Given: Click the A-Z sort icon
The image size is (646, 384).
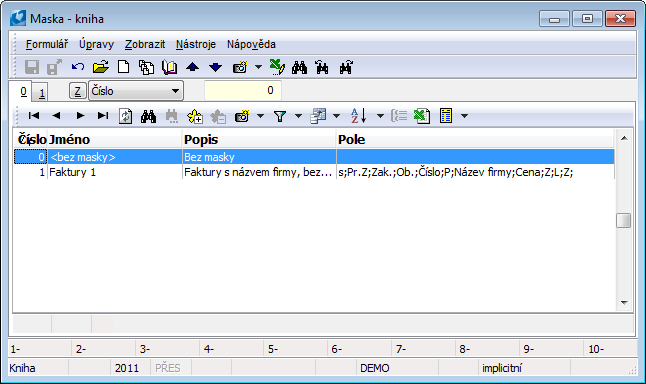Looking at the screenshot, I should (358, 116).
